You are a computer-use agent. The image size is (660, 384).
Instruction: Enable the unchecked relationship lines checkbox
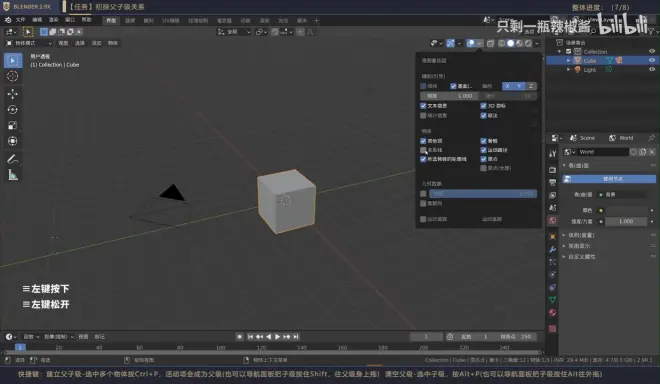(423, 150)
